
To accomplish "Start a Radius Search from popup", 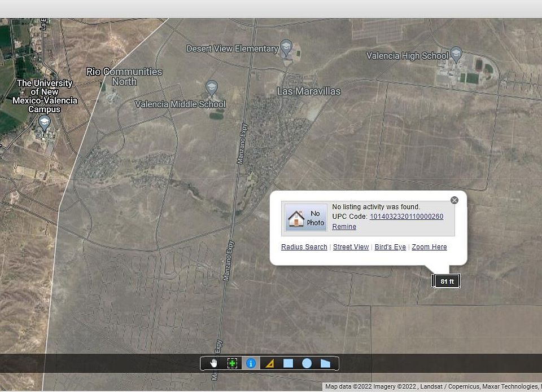I will [304, 247].
